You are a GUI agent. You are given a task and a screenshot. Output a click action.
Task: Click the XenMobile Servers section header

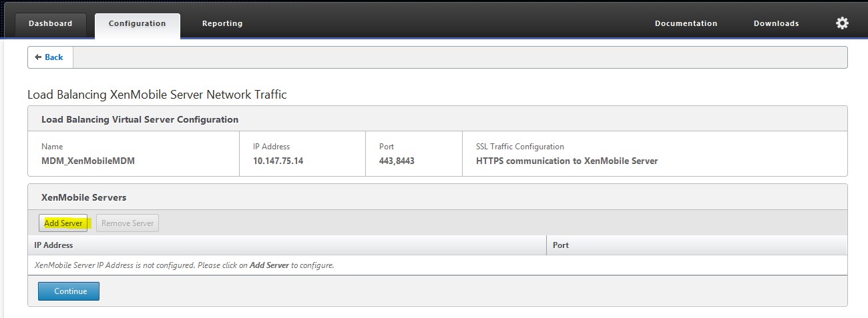tap(84, 198)
